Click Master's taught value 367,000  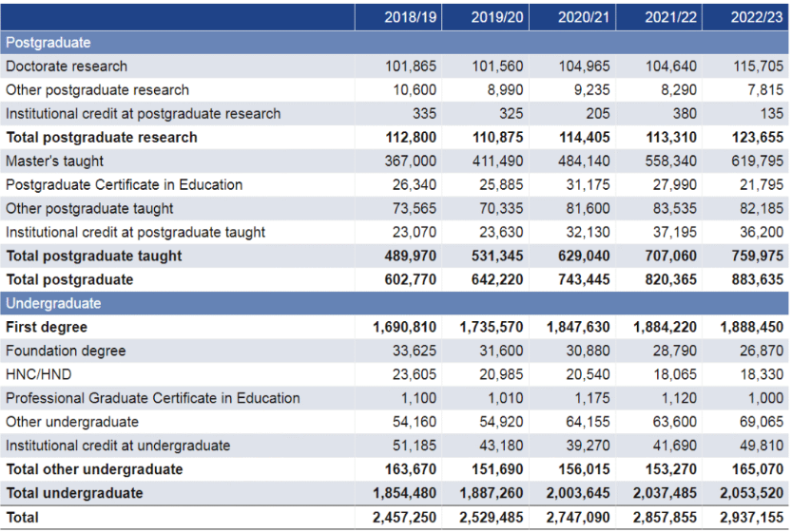click(x=410, y=161)
